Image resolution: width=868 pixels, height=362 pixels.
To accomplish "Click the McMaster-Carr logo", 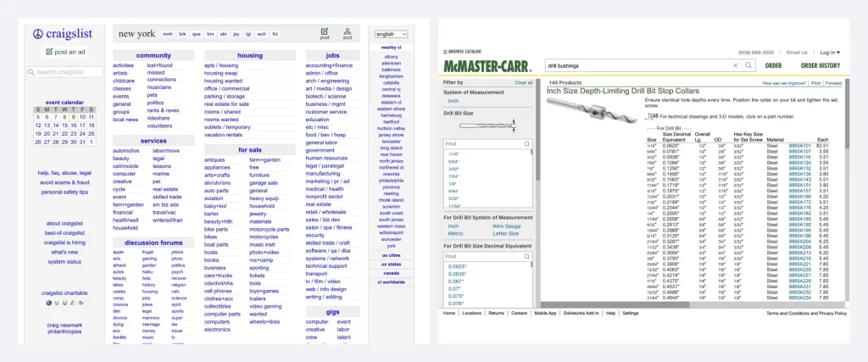I will point(487,66).
